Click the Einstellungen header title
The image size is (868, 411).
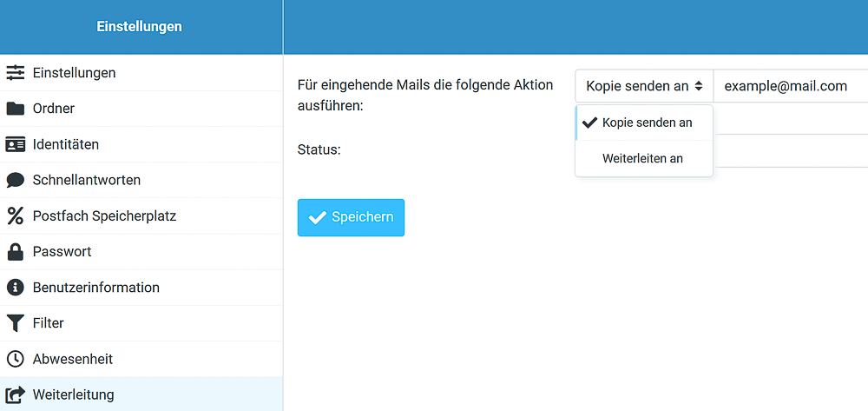click(x=140, y=27)
